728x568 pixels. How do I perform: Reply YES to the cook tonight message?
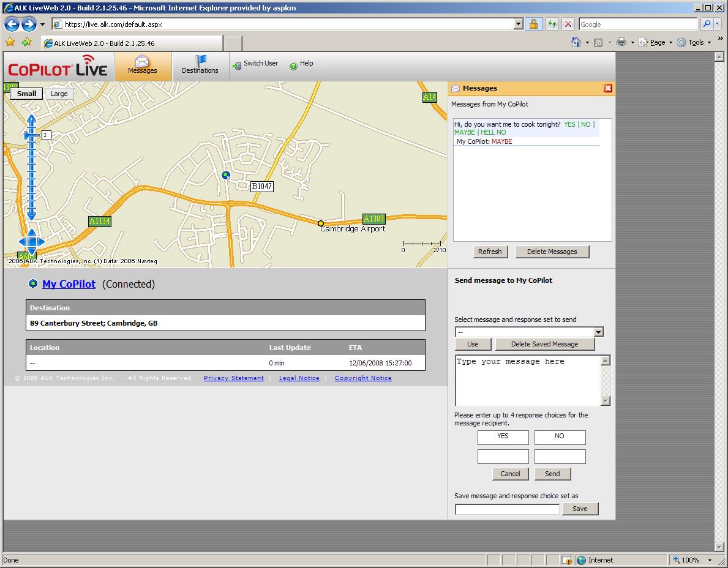tap(569, 124)
